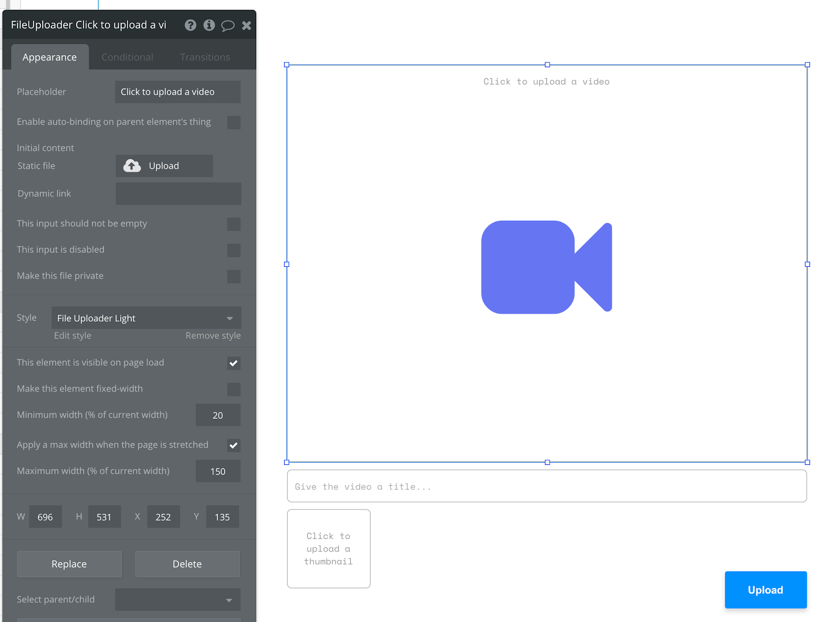This screenshot has height=622, width=840.
Task: Open the help icon in panel header
Action: pyautogui.click(x=190, y=25)
